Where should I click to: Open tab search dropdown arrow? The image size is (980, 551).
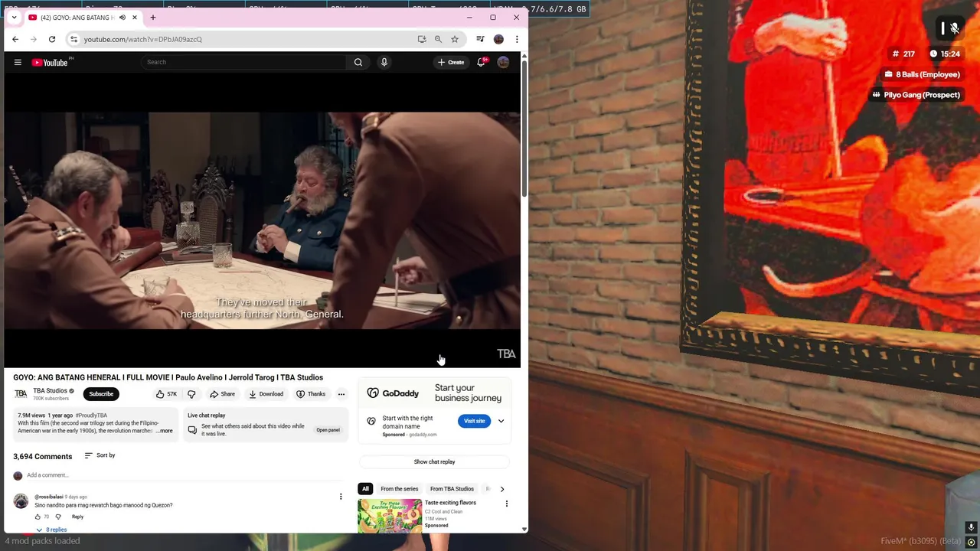click(14, 18)
